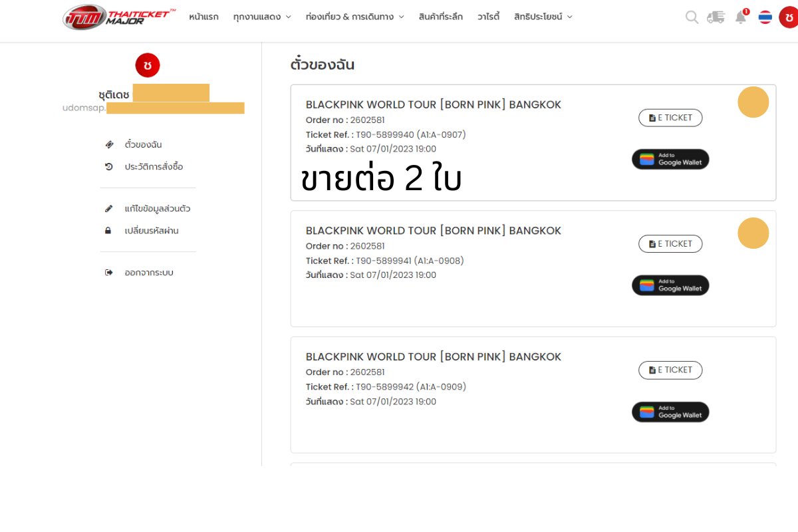
Task: Select ออกจากระบบ to log out
Action: (x=149, y=273)
